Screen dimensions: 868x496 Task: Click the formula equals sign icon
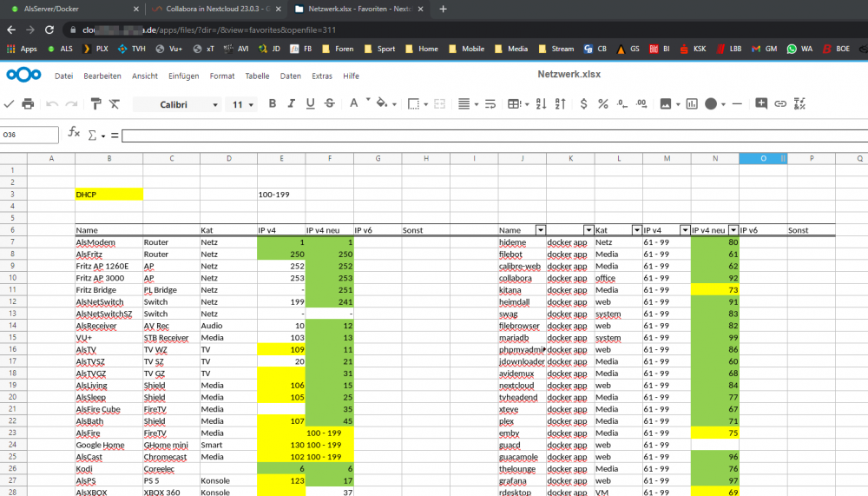click(x=115, y=135)
